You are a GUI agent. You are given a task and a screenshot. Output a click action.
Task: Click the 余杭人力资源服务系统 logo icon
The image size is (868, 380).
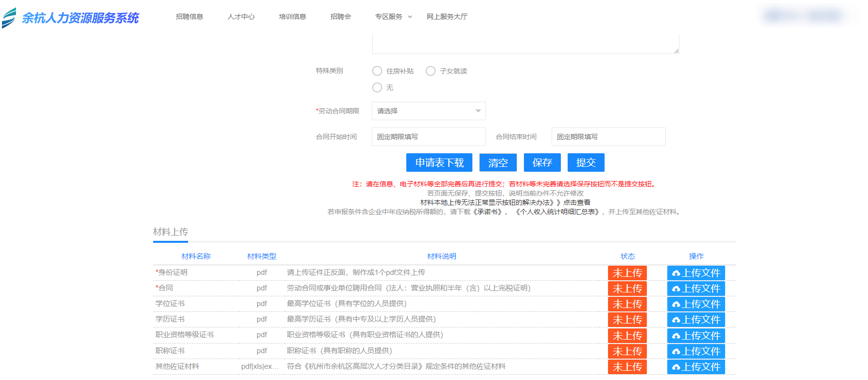[9, 18]
